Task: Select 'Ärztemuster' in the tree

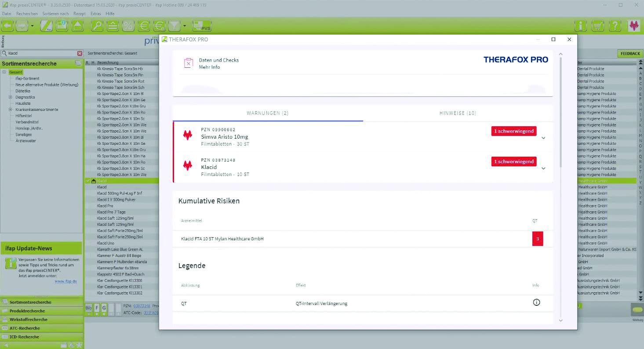Action: pos(25,141)
